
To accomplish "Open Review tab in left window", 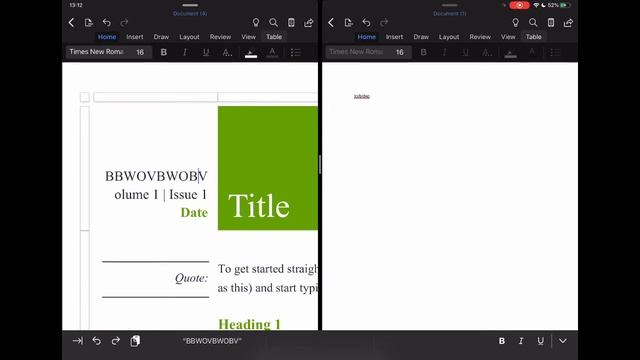I will (220, 37).
